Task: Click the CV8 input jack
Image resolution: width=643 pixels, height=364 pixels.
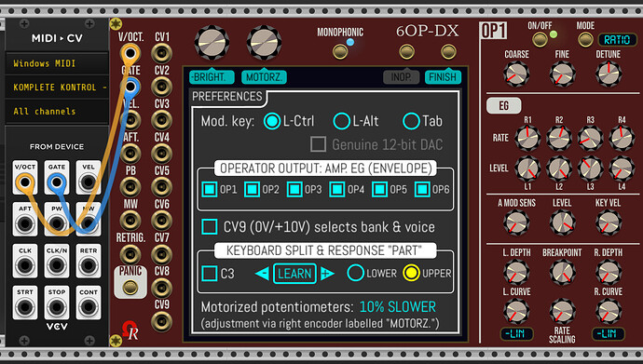Action: click(x=161, y=288)
